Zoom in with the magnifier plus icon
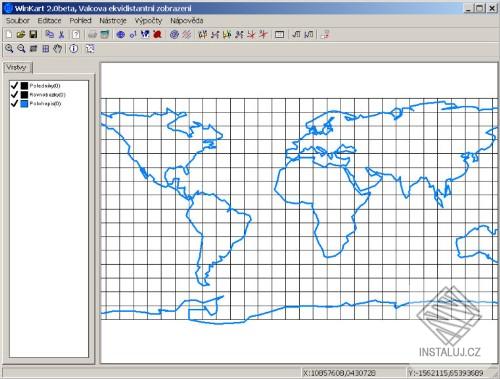This screenshot has height=379, width=500. coord(9,49)
